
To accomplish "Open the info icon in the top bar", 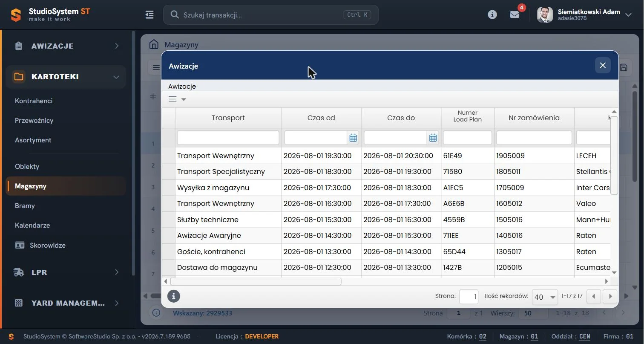I will coord(492,15).
